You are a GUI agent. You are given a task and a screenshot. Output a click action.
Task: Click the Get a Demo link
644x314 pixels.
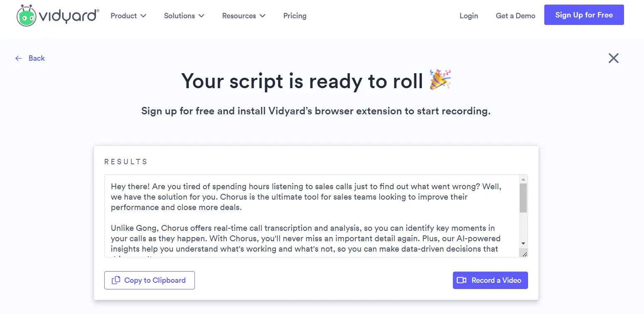click(x=515, y=16)
